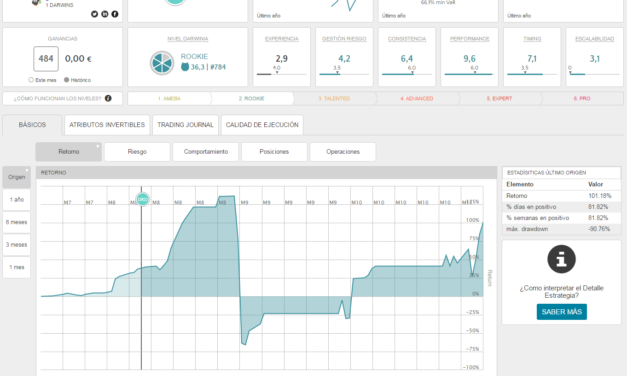This screenshot has width=627, height=376.
Task: Click the Consistencia score '6,4'
Action: [407, 59]
